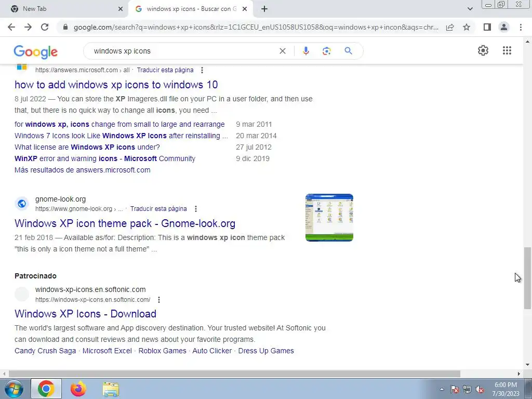The image size is (532, 399).
Task: Open more options for softonic sponsored result
Action: (159, 300)
